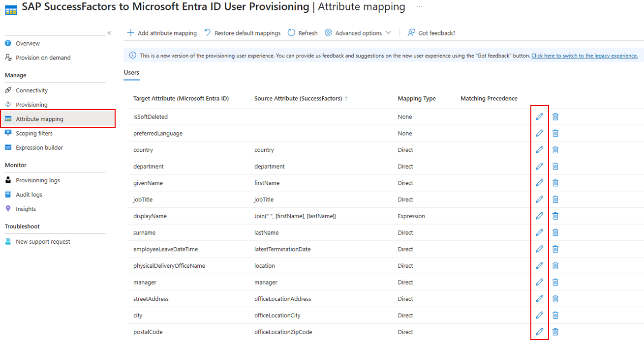644x341 pixels.
Task: Delete the postalCode mapping
Action: tap(555, 332)
